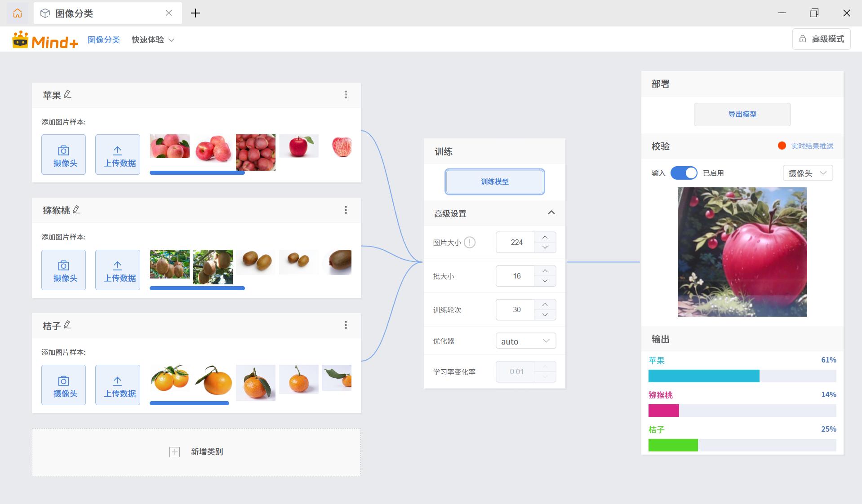Click the 摄像头 camera button under 猕猴桃

63,270
